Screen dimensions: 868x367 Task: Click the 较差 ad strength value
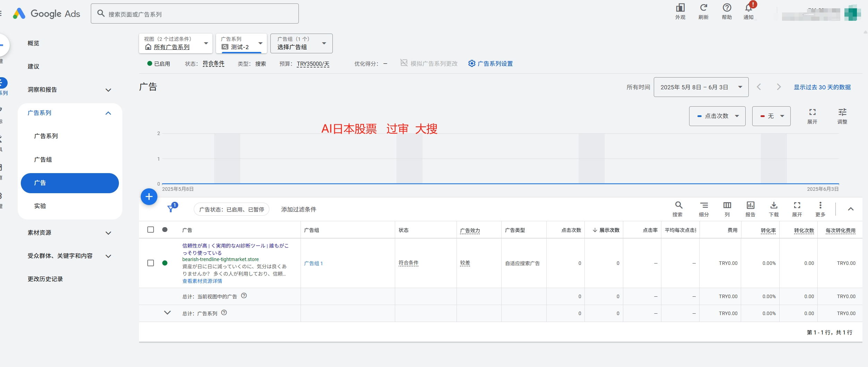[465, 263]
